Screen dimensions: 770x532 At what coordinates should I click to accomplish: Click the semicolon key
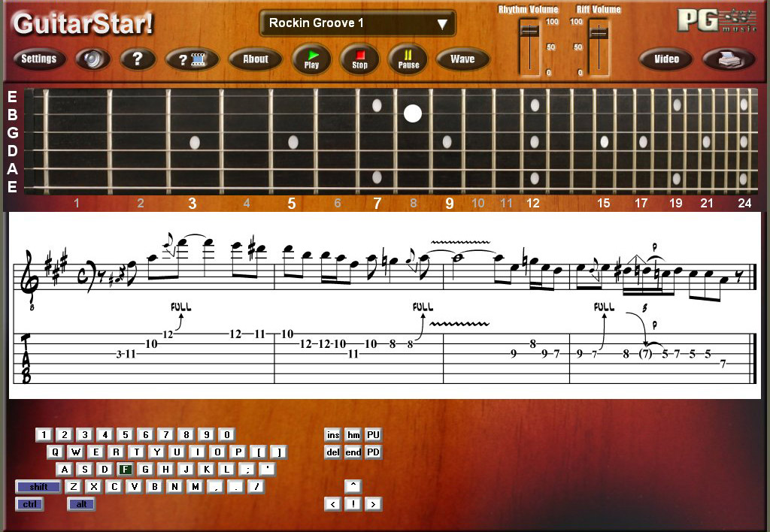(x=247, y=469)
